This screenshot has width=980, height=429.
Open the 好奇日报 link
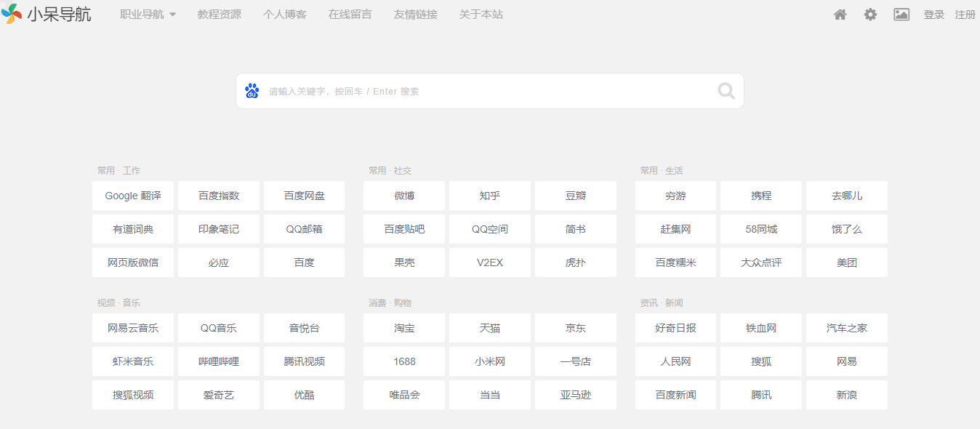click(675, 328)
